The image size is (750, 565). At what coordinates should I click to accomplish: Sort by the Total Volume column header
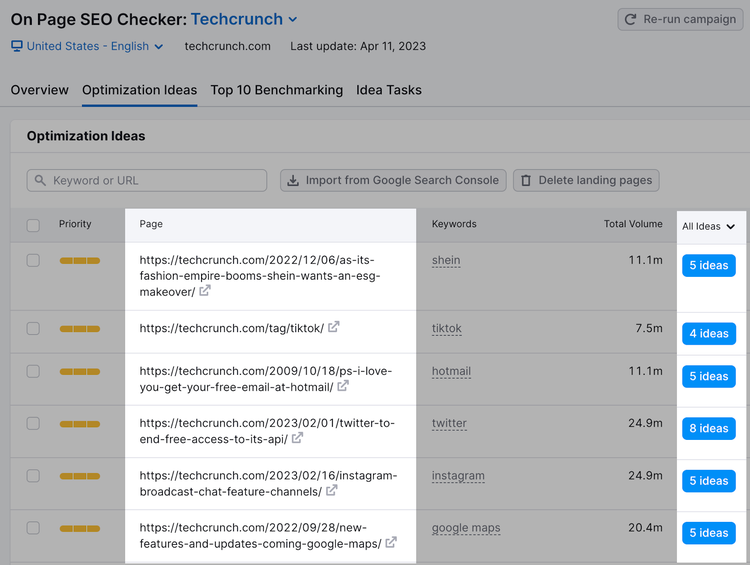pos(633,224)
